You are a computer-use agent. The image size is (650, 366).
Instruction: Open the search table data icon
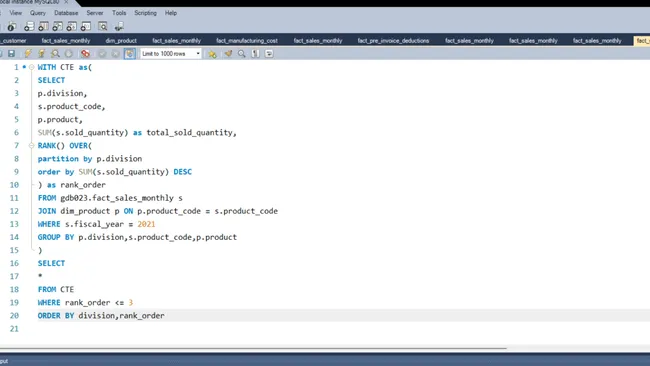click(x=103, y=27)
